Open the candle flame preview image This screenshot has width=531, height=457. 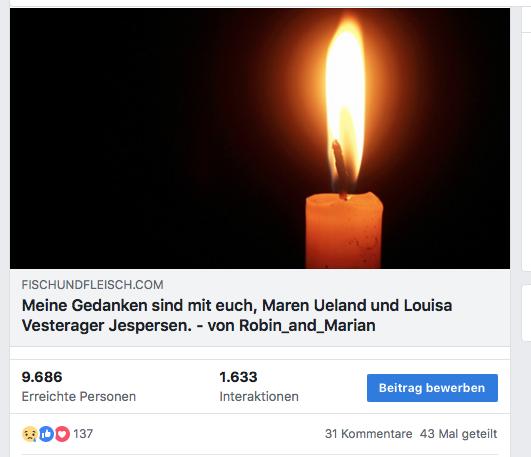(x=260, y=139)
